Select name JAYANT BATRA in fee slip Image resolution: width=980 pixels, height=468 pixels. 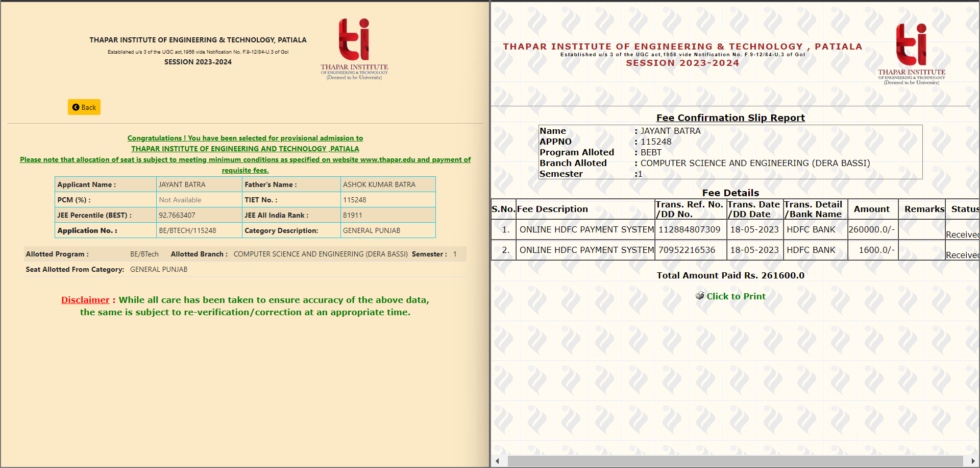(671, 131)
